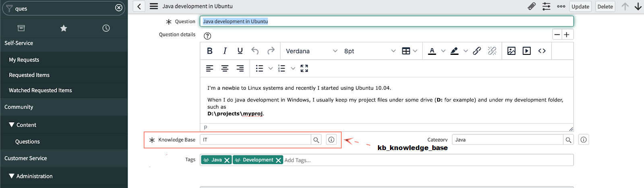Collapse the Content section in sidebar
The height and width of the screenshot is (188, 644).
[x=12, y=125]
